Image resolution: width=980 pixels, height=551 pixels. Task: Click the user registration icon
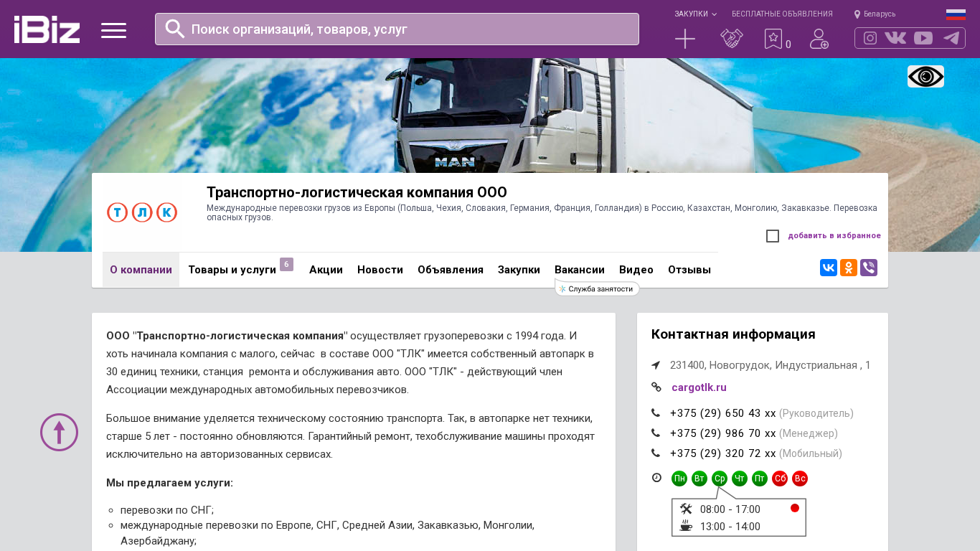[819, 39]
